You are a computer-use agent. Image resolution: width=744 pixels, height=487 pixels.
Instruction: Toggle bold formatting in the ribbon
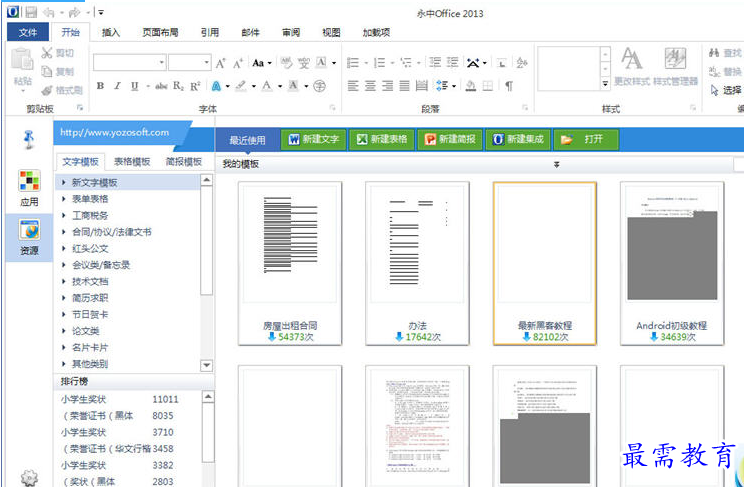click(101, 86)
